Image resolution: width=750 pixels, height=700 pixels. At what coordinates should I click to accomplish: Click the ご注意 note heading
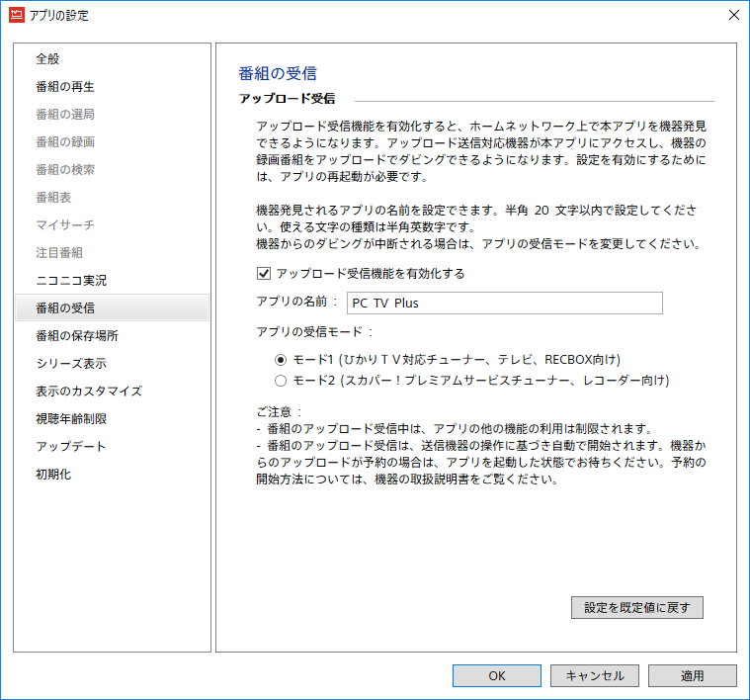click(x=280, y=412)
